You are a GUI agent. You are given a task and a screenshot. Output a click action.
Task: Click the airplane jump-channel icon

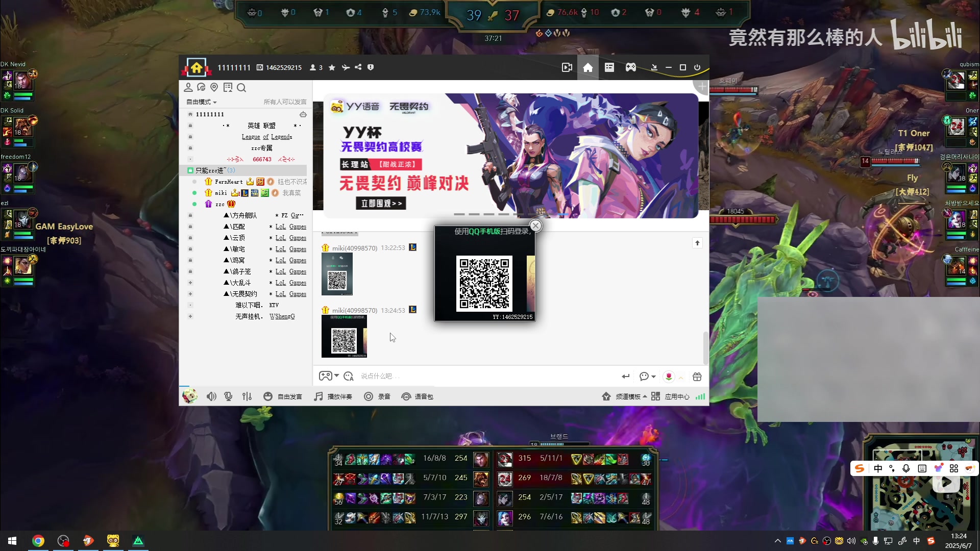[346, 67]
